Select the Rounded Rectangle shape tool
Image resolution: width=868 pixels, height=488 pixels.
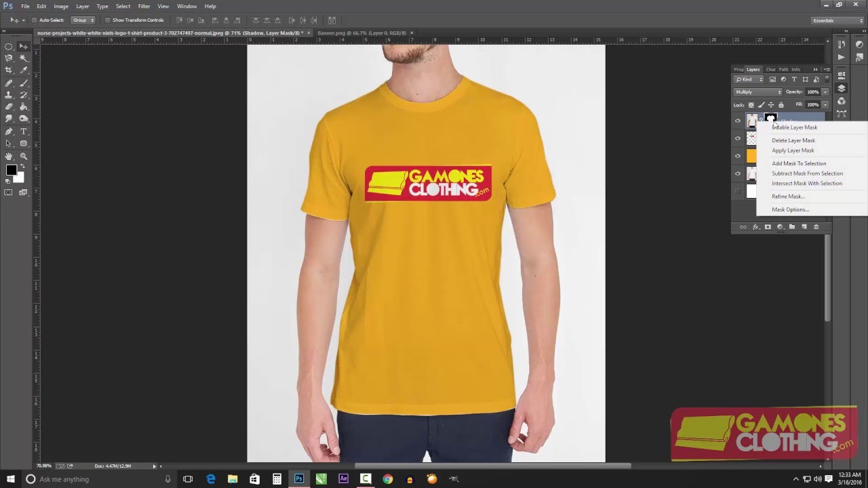23,144
